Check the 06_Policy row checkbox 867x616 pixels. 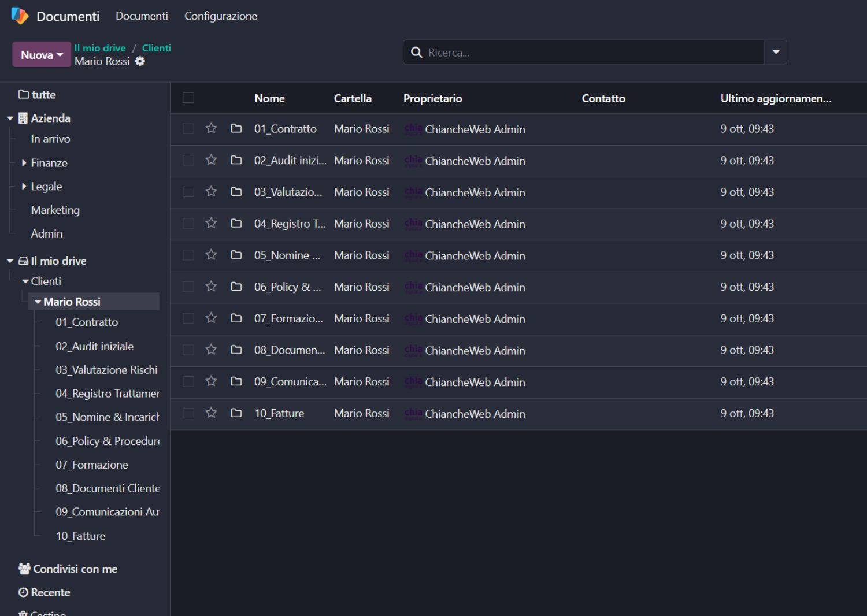tap(188, 287)
